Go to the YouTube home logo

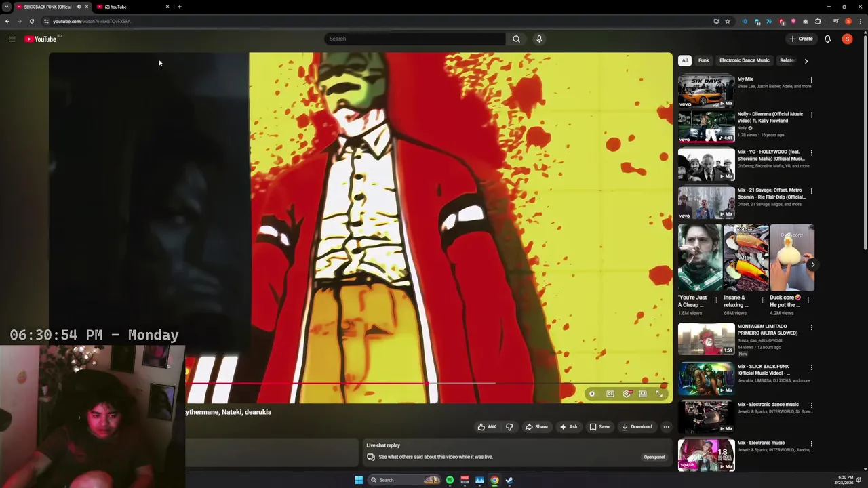(41, 39)
